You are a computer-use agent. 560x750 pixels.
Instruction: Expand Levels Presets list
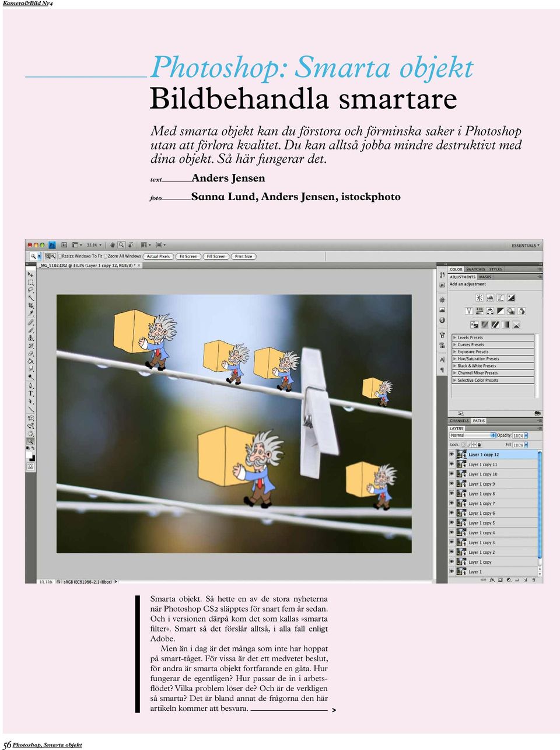coord(455,337)
